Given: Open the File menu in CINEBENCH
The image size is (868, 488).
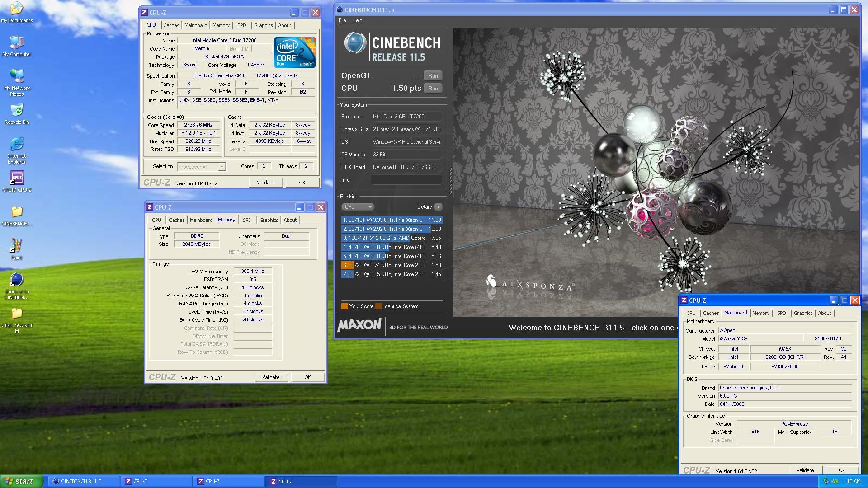Looking at the screenshot, I should [x=342, y=20].
